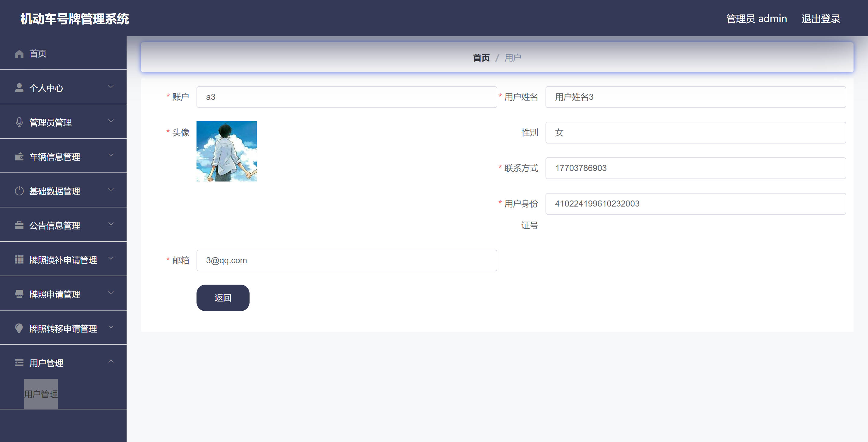The width and height of the screenshot is (868, 442).
Task: Expand the 牌照换补申请管理 chevron
Action: [111, 259]
